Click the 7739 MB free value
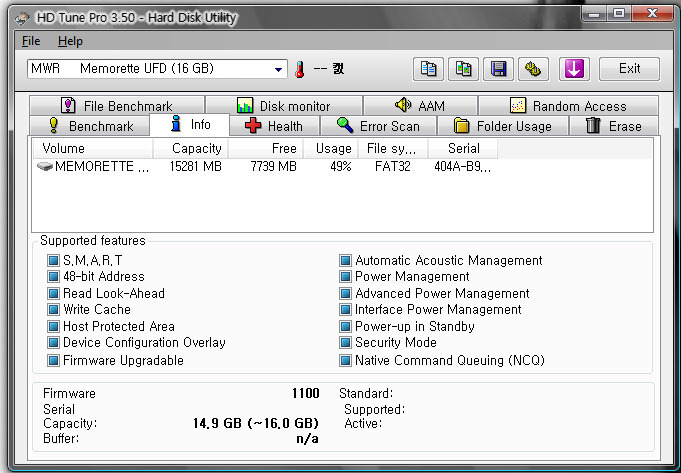This screenshot has width=681, height=473. (x=274, y=166)
